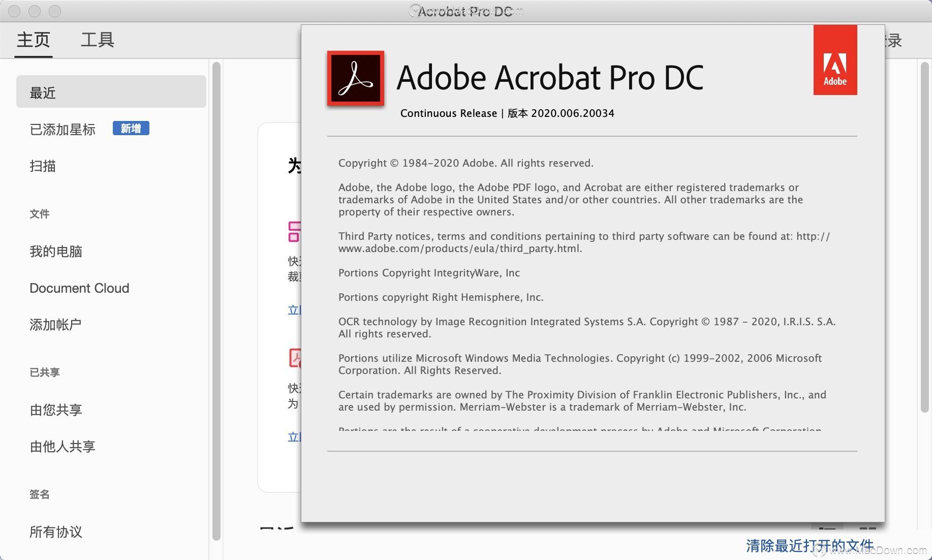The height and width of the screenshot is (560, 932).
Task: Click the macOS green zoom button
Action: 55,11
